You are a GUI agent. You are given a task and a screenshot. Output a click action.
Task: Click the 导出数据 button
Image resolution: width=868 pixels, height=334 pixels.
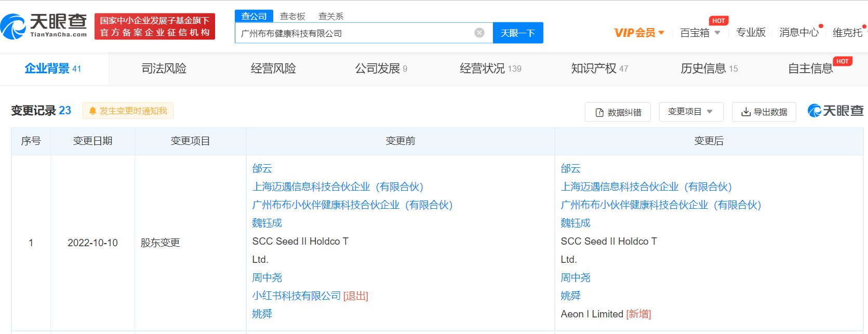coord(764,112)
